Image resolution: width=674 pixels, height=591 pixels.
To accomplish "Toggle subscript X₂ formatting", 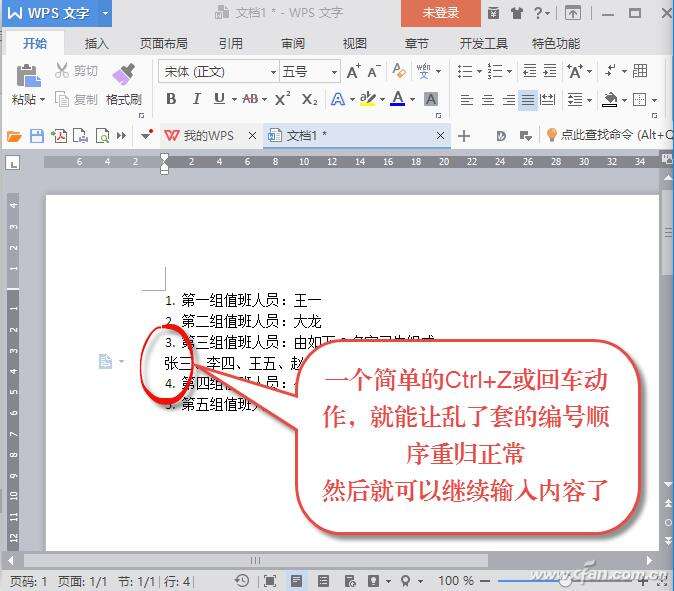I will [309, 99].
